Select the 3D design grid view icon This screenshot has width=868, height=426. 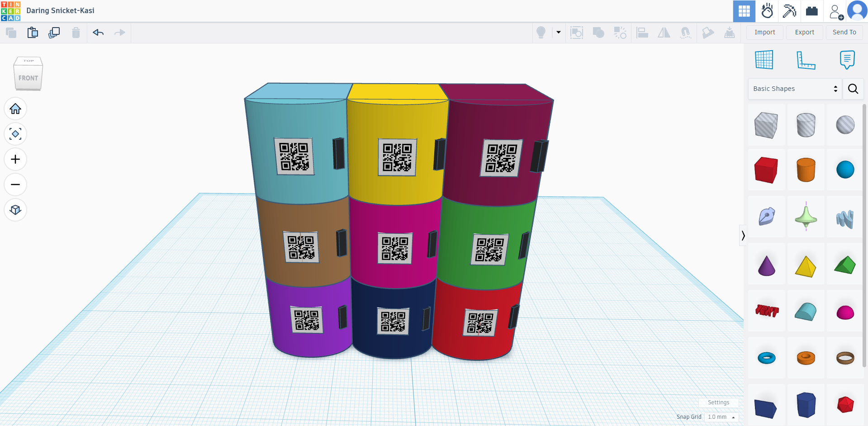[x=744, y=11]
